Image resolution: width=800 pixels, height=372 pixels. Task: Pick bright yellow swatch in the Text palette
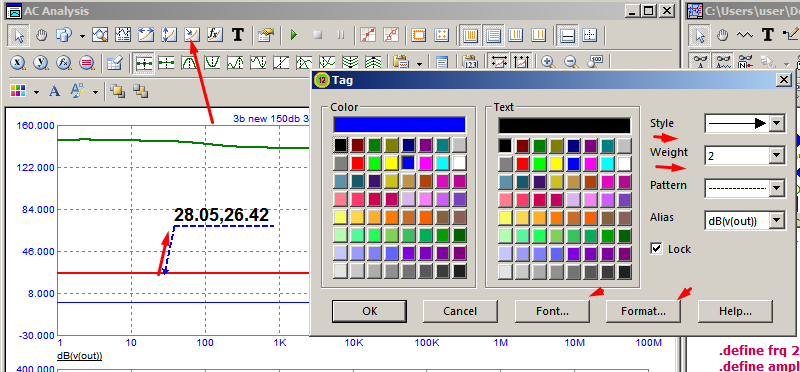point(557,163)
